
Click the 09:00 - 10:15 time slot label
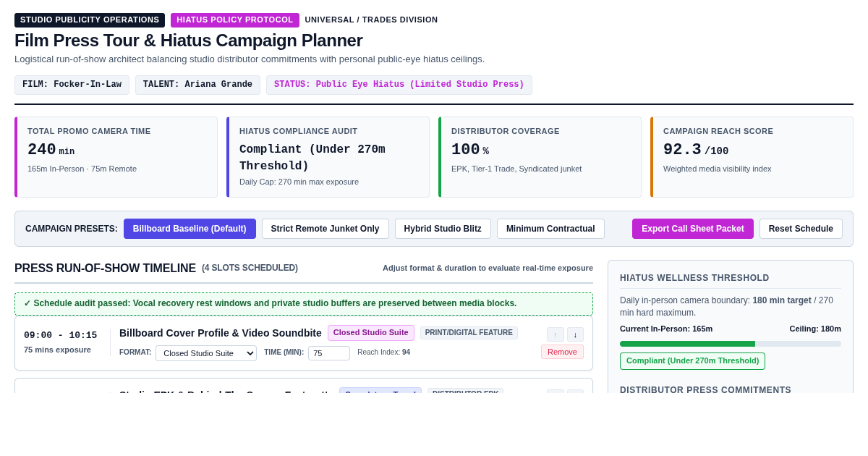(x=61, y=336)
